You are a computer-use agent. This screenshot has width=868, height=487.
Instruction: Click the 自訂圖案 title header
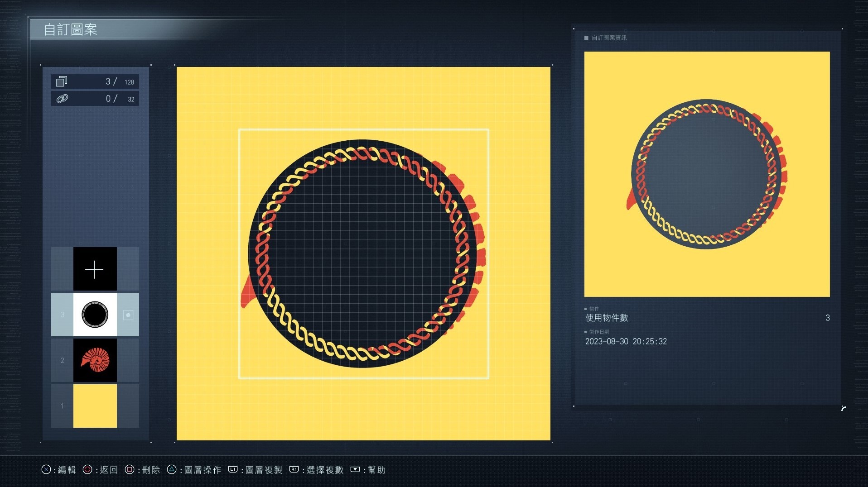(71, 29)
